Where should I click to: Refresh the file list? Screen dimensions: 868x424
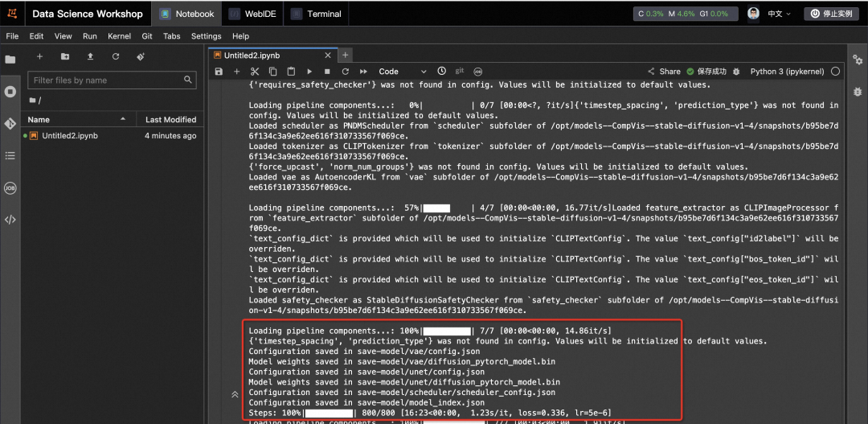pos(116,56)
